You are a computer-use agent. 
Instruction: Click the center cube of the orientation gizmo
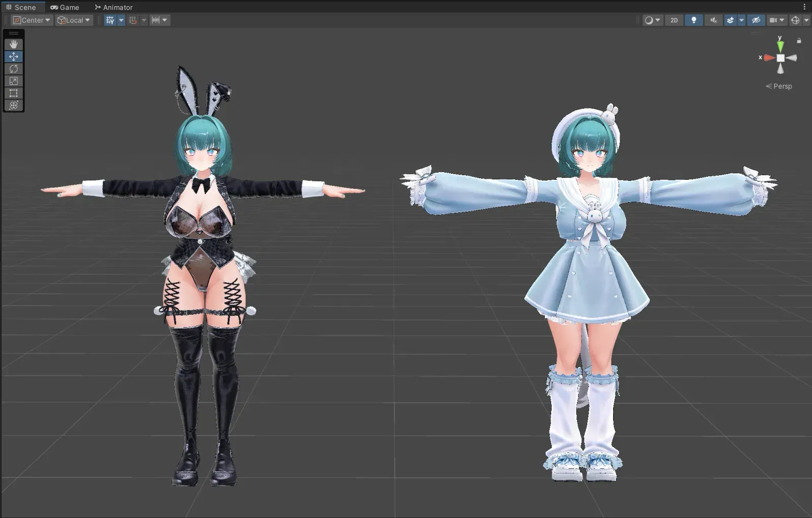pyautogui.click(x=781, y=58)
